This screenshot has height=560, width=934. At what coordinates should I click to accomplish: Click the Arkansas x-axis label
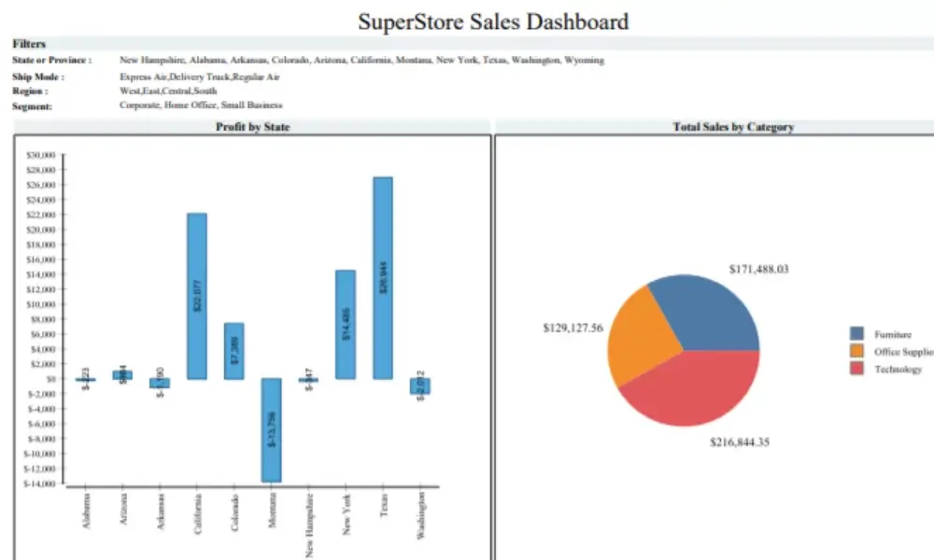(x=161, y=511)
